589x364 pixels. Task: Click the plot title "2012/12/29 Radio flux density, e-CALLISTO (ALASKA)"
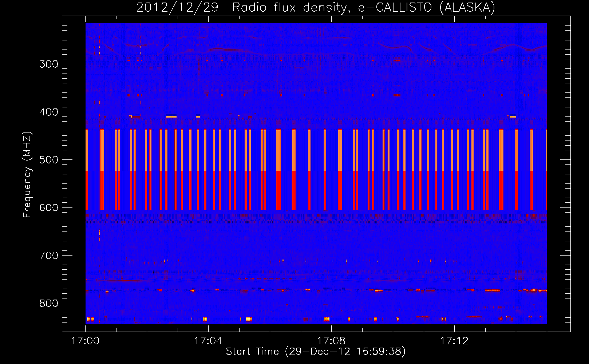(316, 7)
